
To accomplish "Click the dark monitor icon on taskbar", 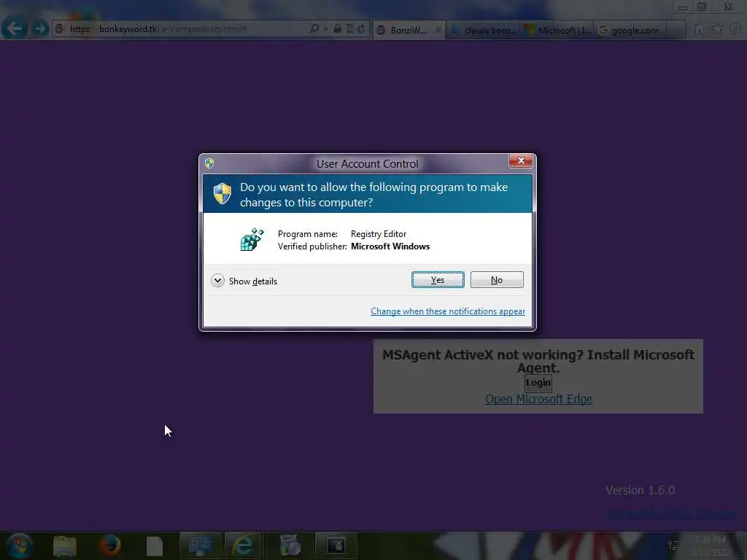I will point(336,545).
